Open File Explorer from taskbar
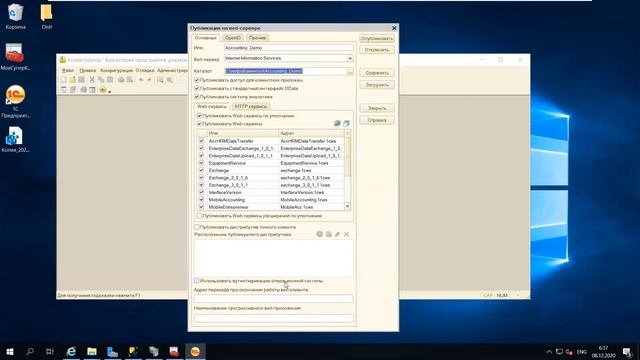The image size is (640, 360). [92, 351]
